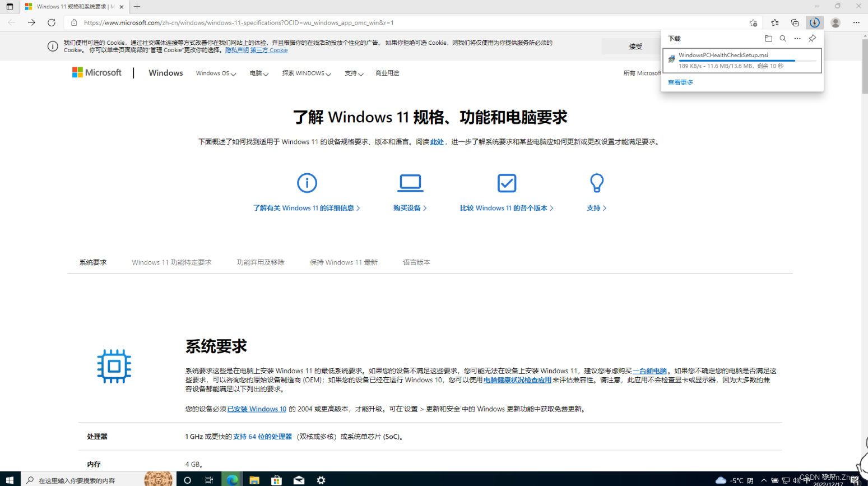View site information lock icon
This screenshot has height=486, width=868.
[74, 23]
